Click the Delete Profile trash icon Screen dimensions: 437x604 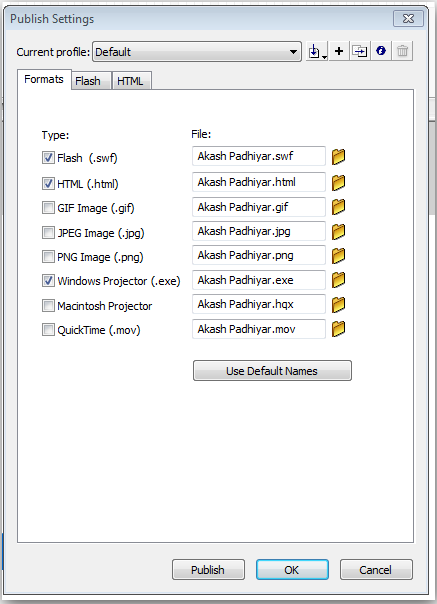[402, 51]
